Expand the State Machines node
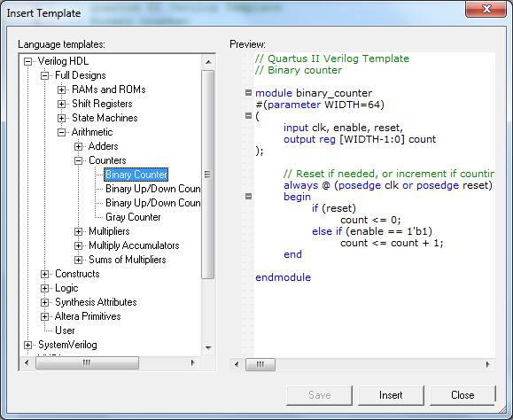This screenshot has width=513, height=420. point(61,118)
